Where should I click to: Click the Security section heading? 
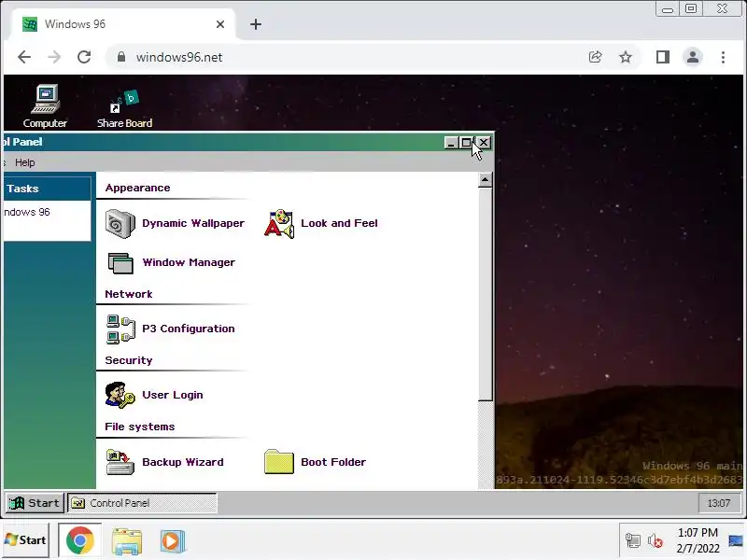click(129, 360)
